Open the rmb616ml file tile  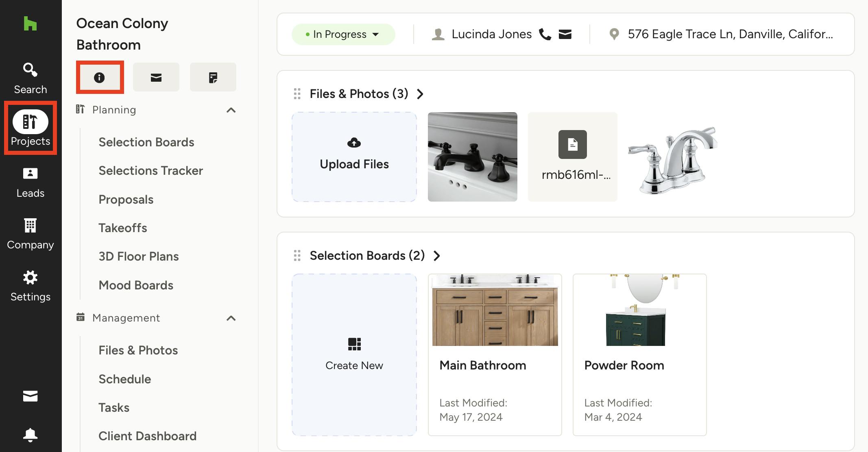point(573,157)
